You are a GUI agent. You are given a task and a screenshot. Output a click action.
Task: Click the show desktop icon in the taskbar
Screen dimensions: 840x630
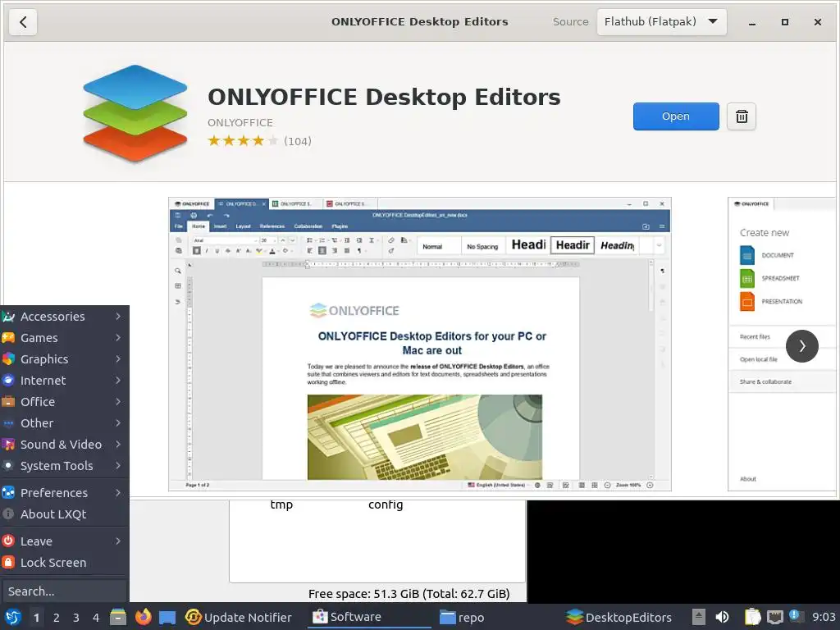[x=167, y=617]
